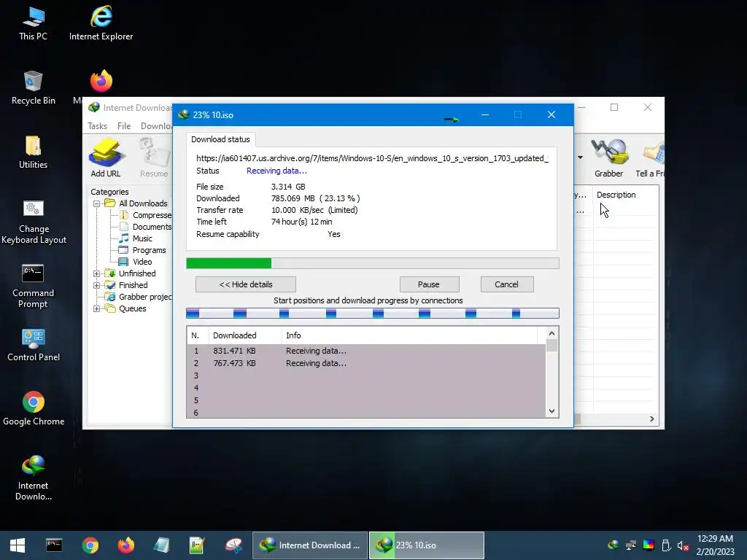Open the toolbar overflow dropdown arrow near Grabber
747x560 pixels.
[x=580, y=157]
